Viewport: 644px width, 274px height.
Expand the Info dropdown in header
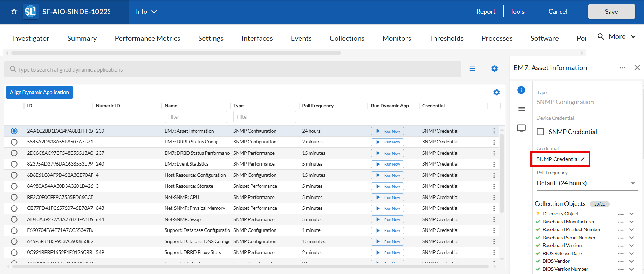click(x=146, y=12)
